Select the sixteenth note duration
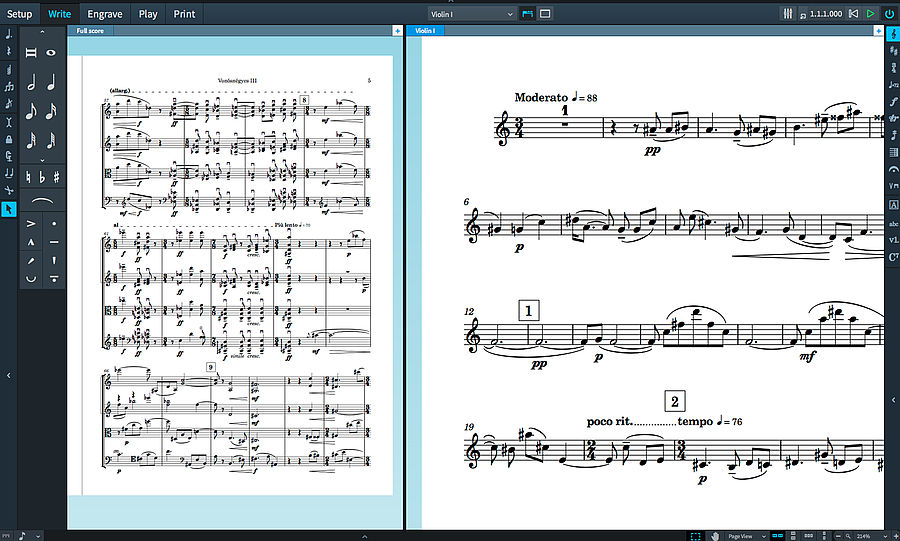Image resolution: width=900 pixels, height=541 pixels. (52, 111)
